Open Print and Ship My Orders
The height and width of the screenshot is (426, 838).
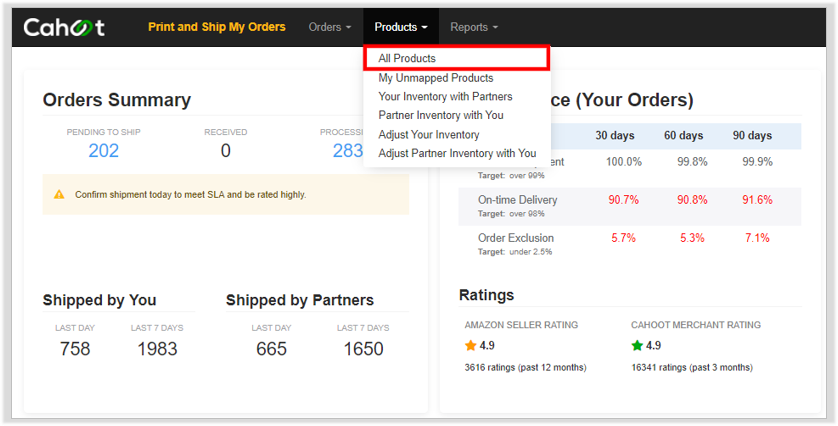pyautogui.click(x=217, y=27)
